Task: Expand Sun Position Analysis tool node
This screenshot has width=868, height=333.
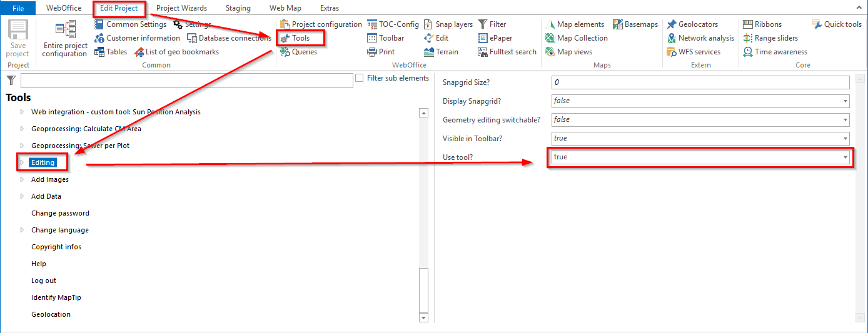Action: click(x=22, y=112)
